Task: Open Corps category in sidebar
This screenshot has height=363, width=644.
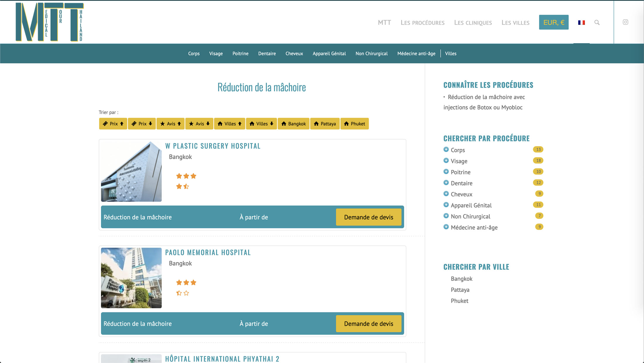Action: (458, 150)
